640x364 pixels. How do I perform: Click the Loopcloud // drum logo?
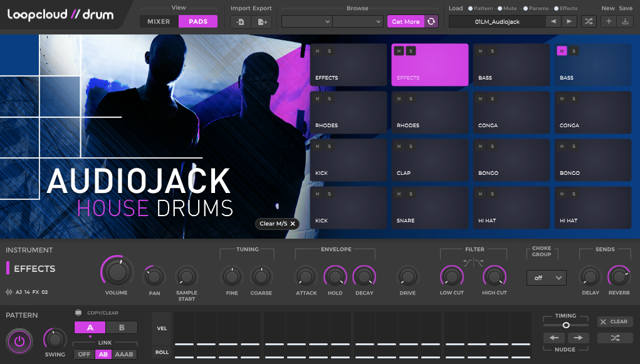point(60,14)
